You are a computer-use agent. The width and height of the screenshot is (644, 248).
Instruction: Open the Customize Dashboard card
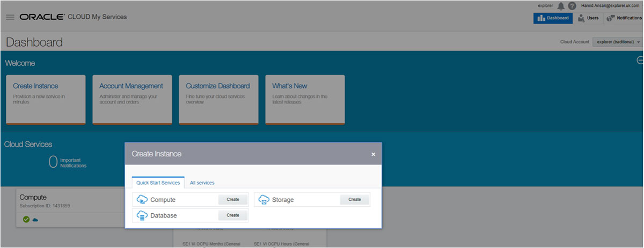pos(218,100)
